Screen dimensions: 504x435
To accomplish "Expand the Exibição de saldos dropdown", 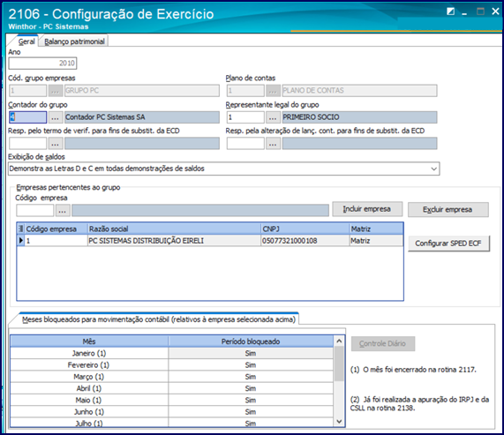I will click(433, 169).
